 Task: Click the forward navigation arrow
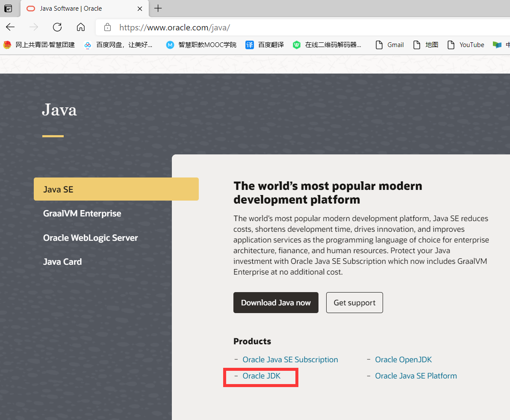pos(34,27)
